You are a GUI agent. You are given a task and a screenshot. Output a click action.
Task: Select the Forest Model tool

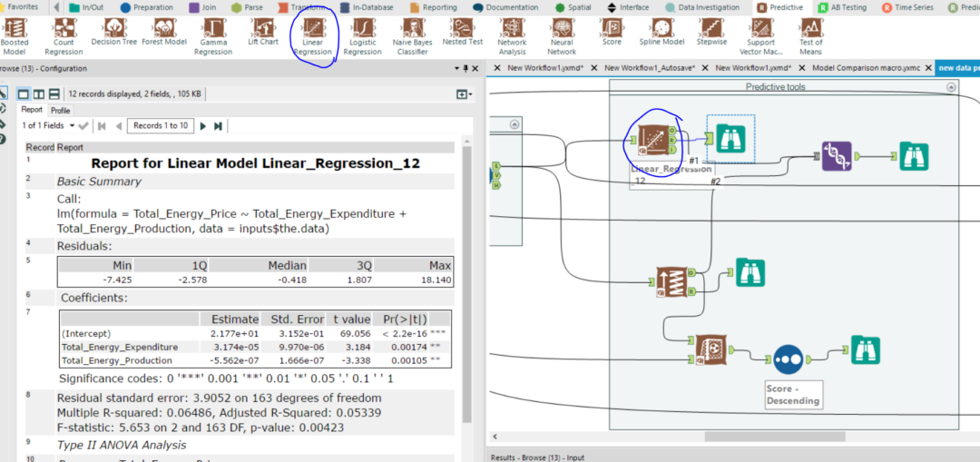(x=163, y=32)
